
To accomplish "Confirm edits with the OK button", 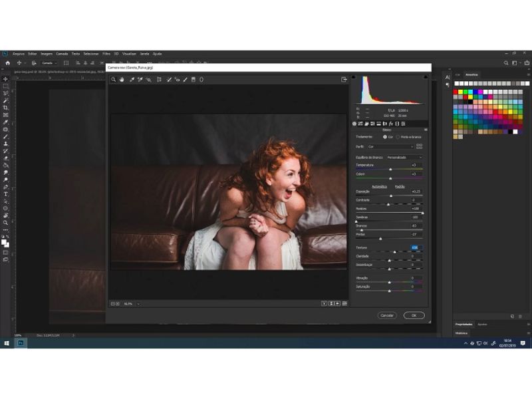I will [x=414, y=315].
